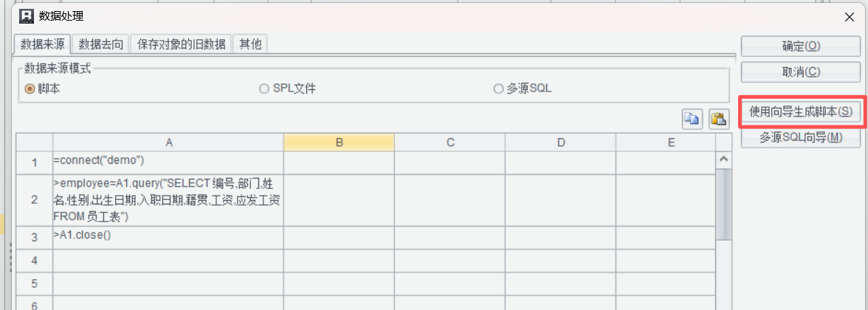The image size is (868, 310).
Task: Click the copy script icon
Action: pyautogui.click(x=692, y=119)
